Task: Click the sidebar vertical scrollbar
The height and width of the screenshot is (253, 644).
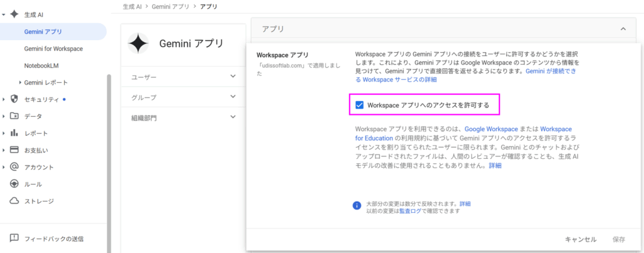Action: pyautogui.click(x=109, y=163)
